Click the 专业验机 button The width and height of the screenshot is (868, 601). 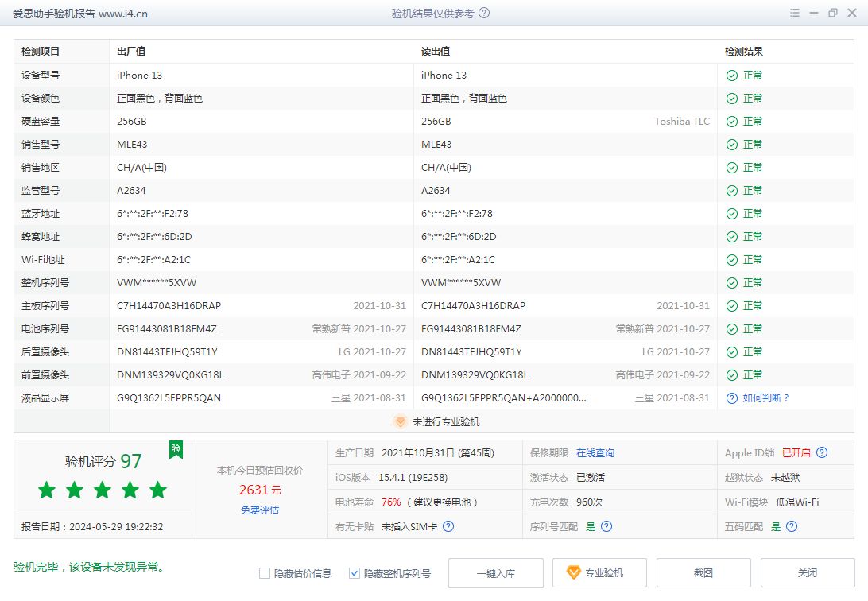coord(599,572)
